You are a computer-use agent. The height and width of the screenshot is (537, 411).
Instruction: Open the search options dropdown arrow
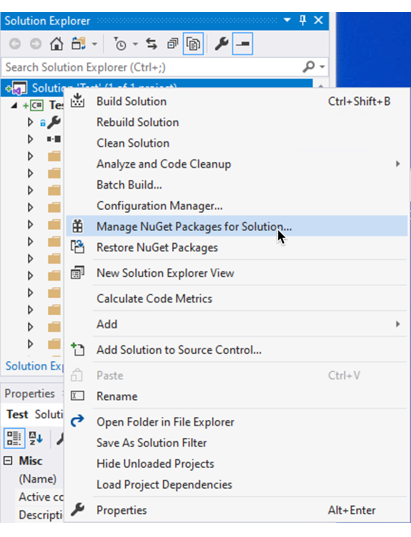[322, 67]
